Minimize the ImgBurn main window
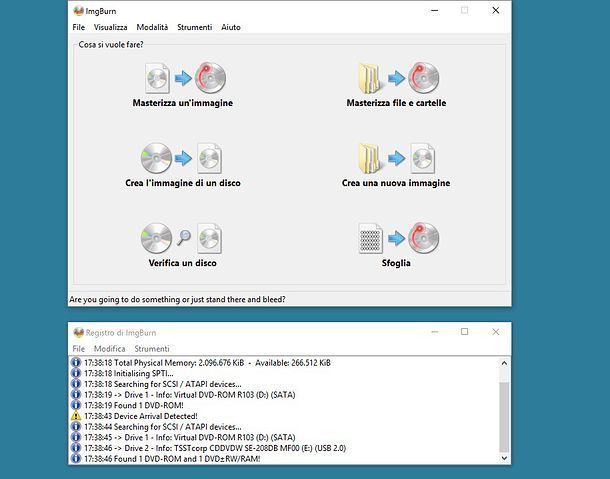Image resolution: width=610 pixels, height=479 pixels. tap(435, 11)
